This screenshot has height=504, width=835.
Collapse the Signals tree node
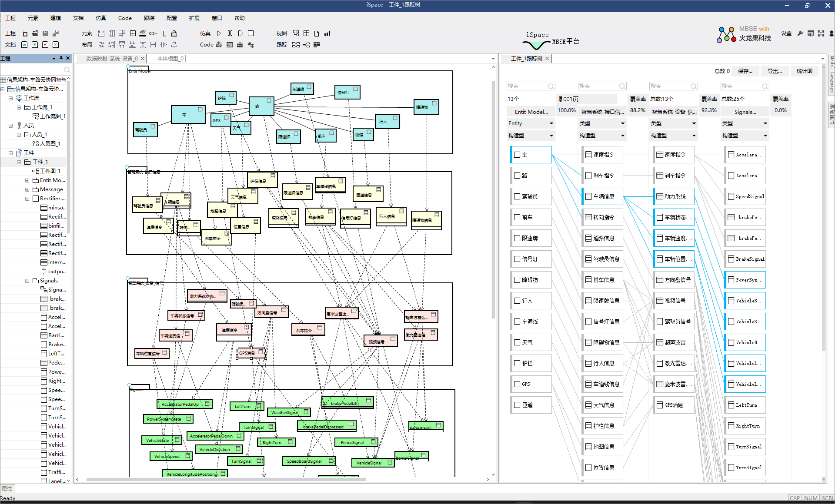click(x=27, y=281)
